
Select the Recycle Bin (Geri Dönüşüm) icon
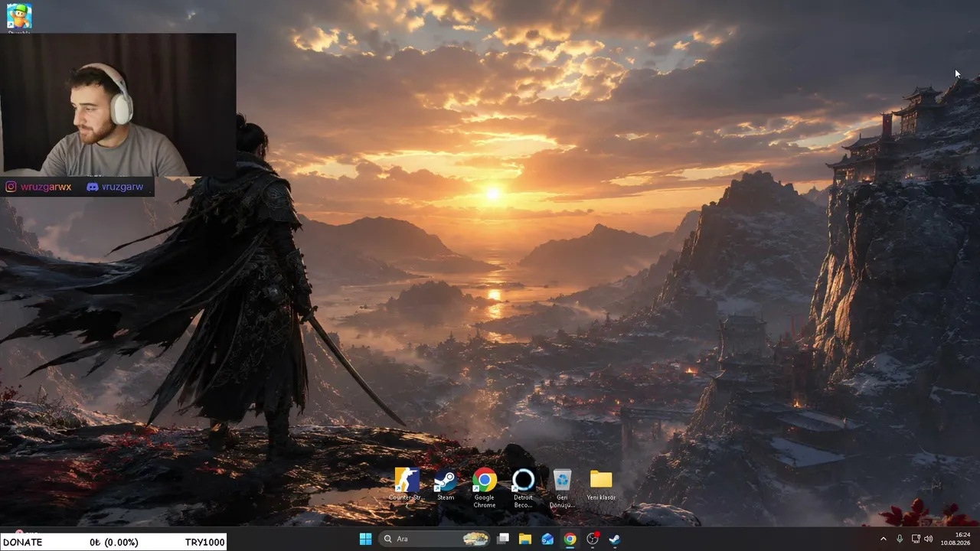tap(562, 488)
